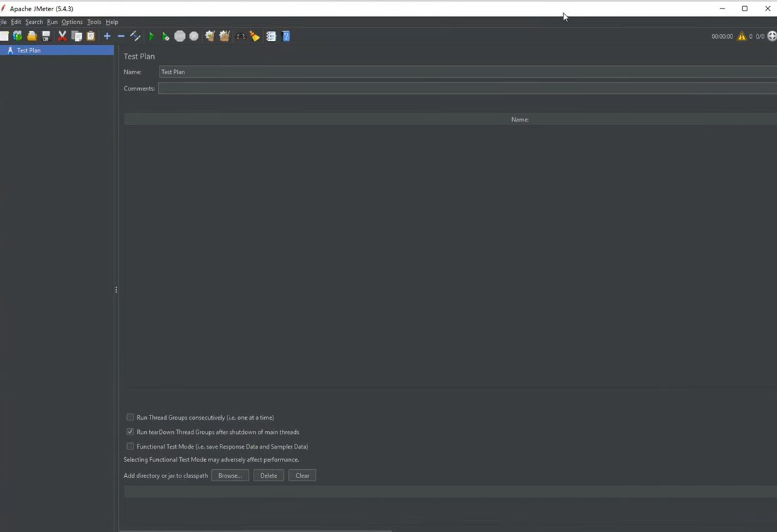Stop the running test icon
Viewport: 777px width, 532px height.
(x=180, y=36)
